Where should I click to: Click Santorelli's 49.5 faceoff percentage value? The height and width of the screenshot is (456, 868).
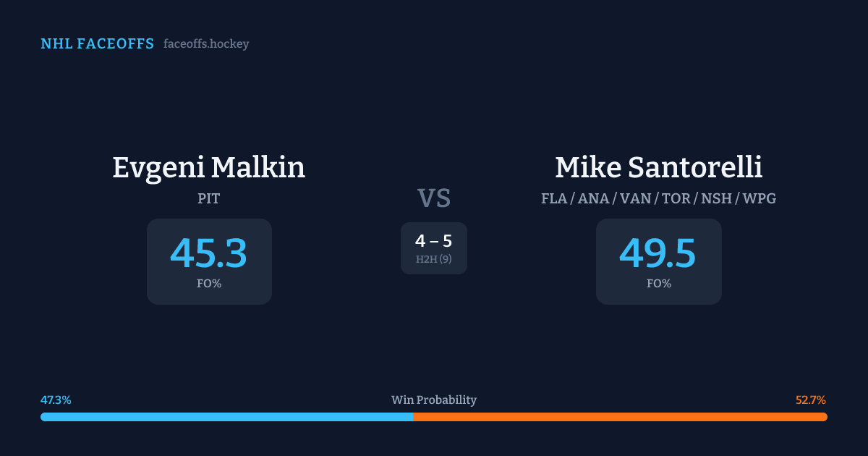(658, 253)
